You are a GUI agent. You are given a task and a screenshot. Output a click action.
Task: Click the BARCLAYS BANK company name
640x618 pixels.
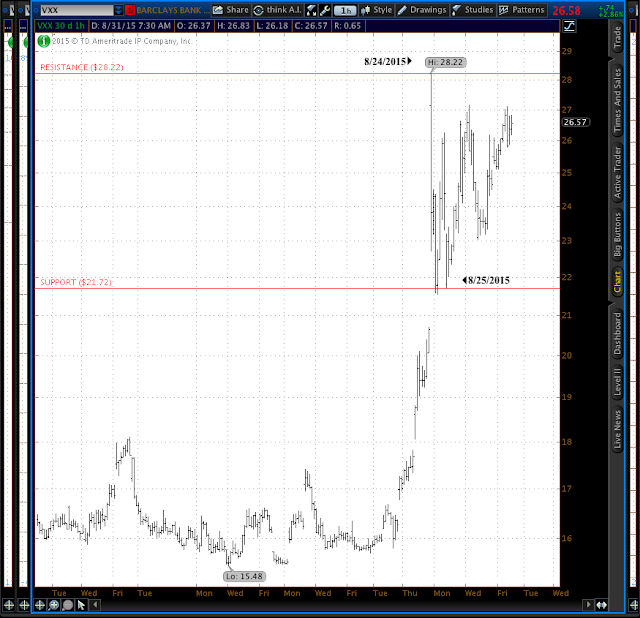[x=173, y=10]
